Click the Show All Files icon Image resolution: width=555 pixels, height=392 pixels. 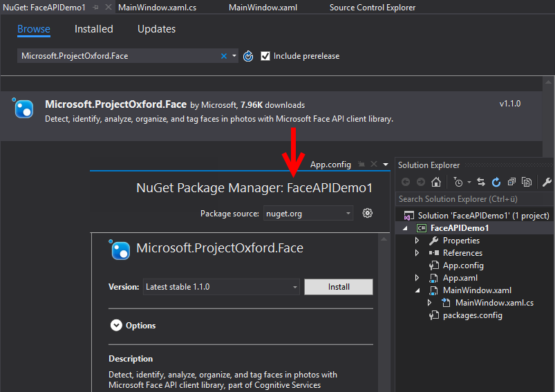[x=527, y=183]
